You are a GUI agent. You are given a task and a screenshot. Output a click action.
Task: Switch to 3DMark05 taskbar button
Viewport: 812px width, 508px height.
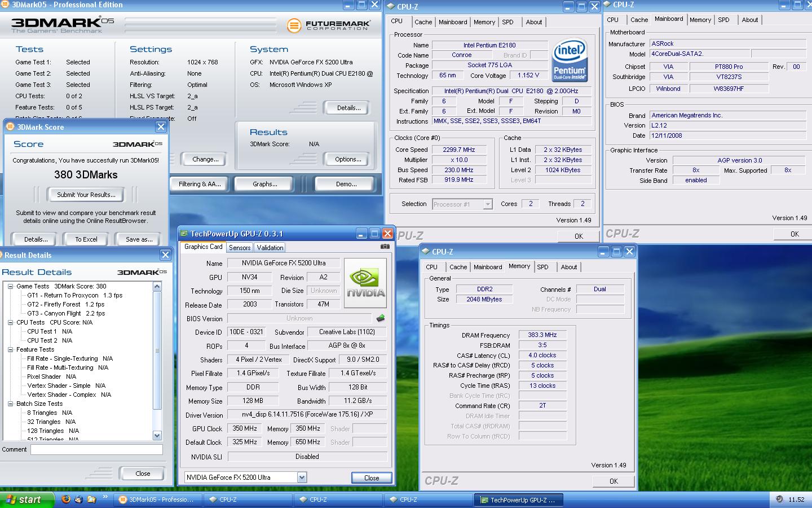pyautogui.click(x=158, y=500)
